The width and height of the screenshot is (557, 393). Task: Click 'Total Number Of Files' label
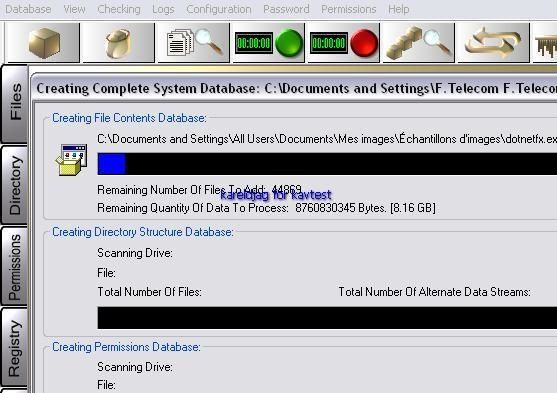tap(150, 292)
